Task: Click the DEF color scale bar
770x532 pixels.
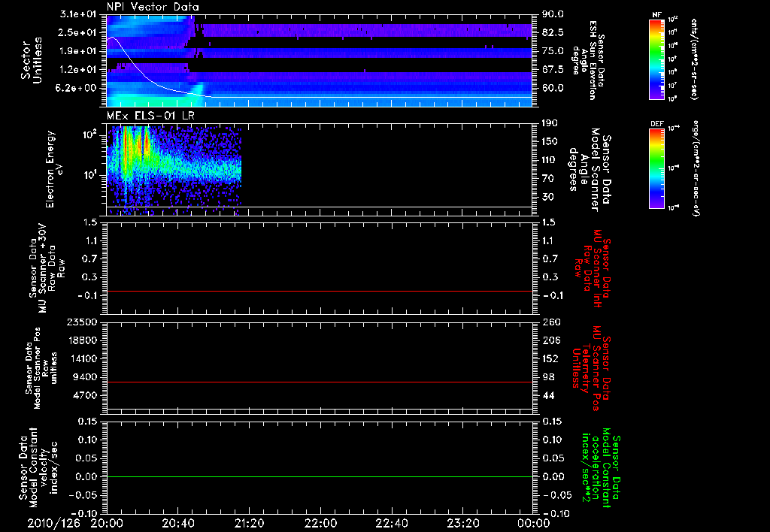Action: tap(657, 168)
